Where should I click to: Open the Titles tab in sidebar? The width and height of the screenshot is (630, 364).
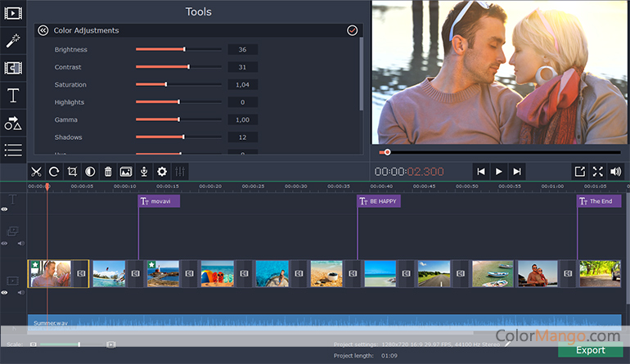(x=13, y=96)
